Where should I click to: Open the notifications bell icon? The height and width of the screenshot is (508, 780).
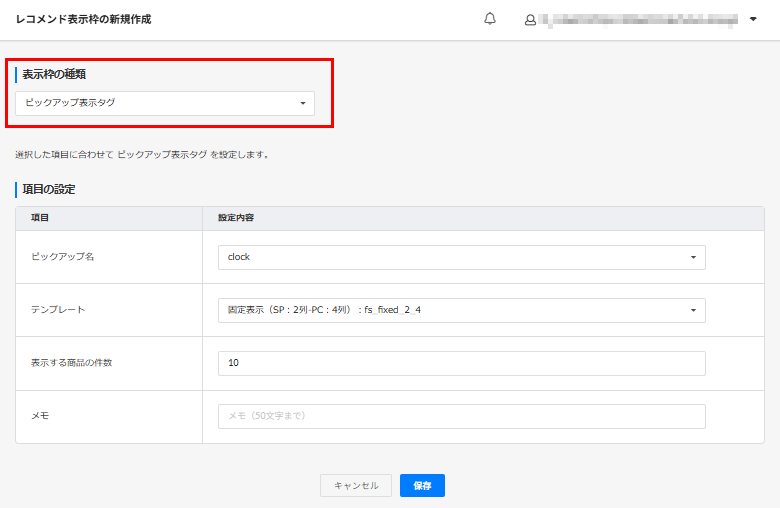(490, 19)
